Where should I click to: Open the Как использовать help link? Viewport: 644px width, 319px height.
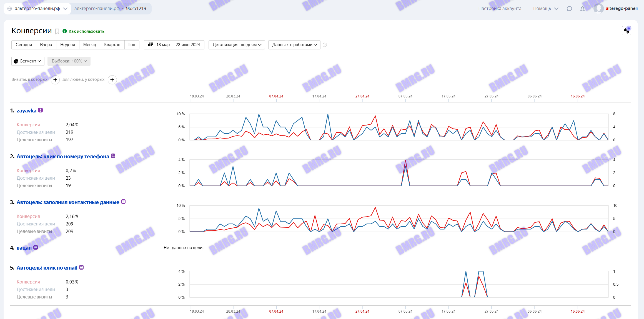point(86,31)
